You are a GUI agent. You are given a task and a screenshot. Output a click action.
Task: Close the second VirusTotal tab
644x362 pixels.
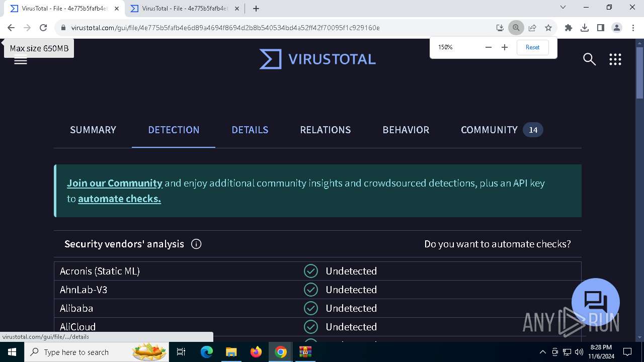[237, 8]
